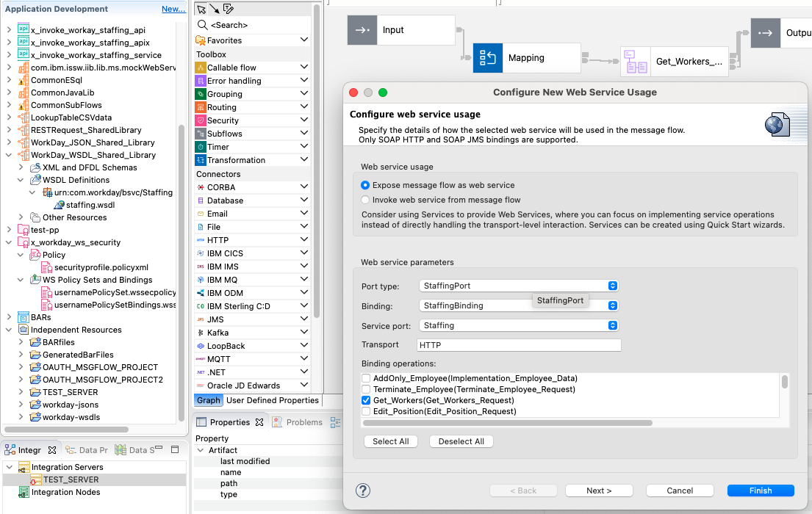Click the Next > button
This screenshot has height=514, width=812.
coord(599,491)
